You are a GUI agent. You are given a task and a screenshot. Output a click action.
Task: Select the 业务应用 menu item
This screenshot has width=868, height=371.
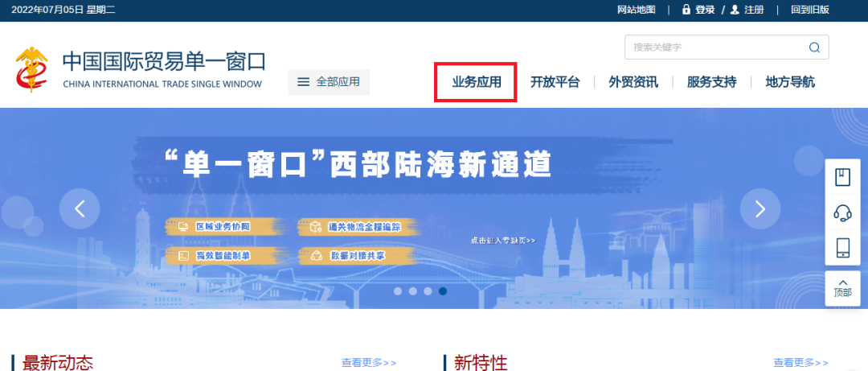pos(476,82)
